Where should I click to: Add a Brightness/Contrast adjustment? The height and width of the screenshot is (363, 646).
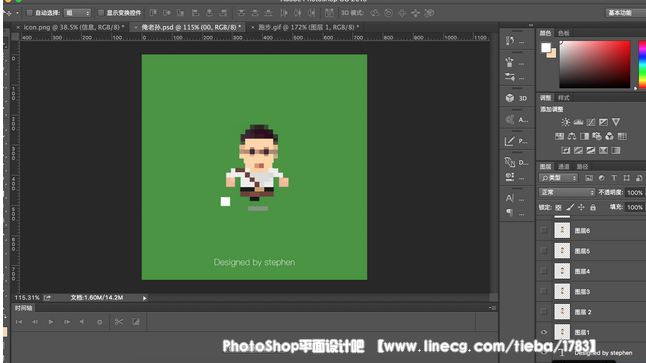coord(565,122)
